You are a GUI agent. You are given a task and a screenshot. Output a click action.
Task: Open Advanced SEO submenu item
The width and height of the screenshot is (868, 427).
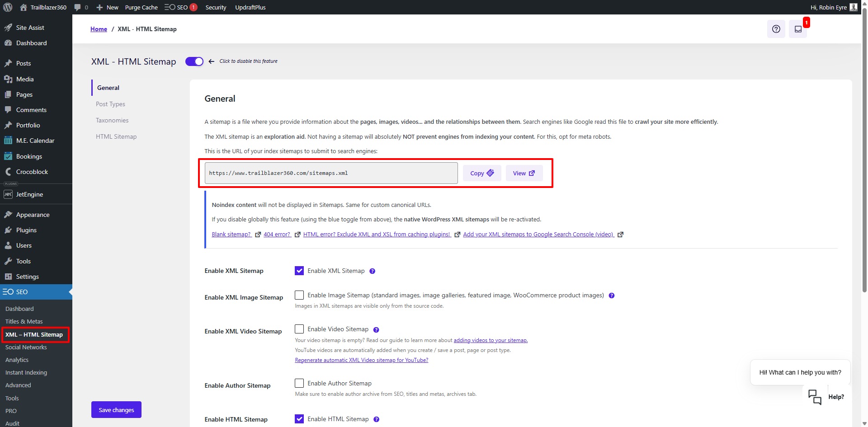click(x=18, y=385)
